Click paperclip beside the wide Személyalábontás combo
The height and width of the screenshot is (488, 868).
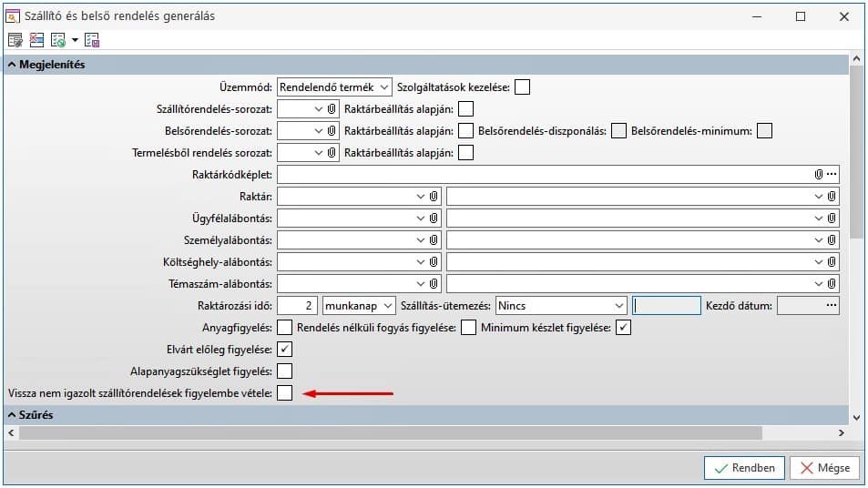click(x=832, y=240)
